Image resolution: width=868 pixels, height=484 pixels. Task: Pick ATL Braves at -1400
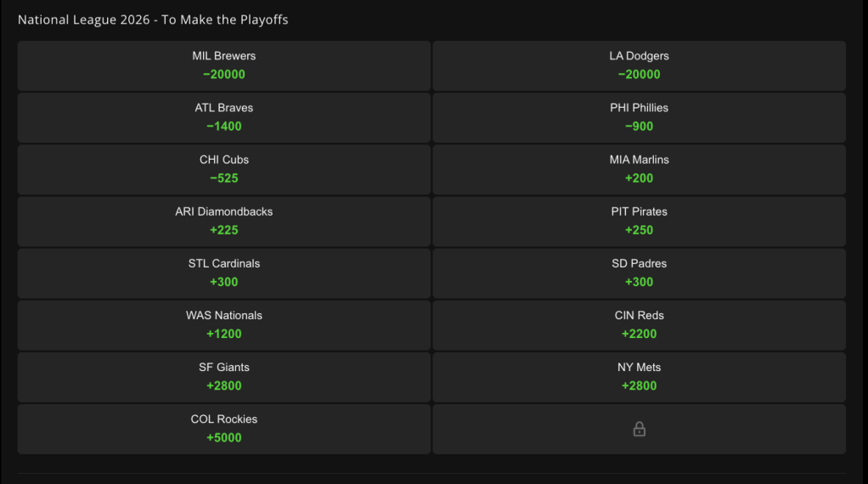click(223, 118)
